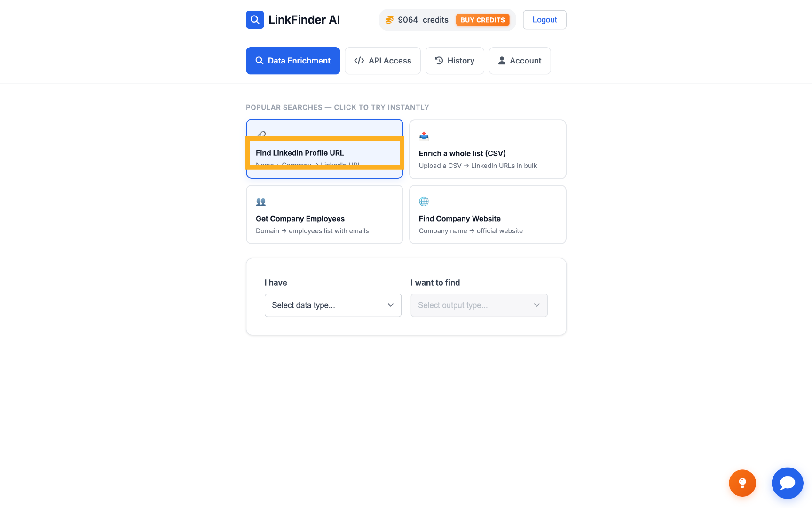Screen dimensions: 812x508
Task: Log out using the Logout button
Action: 544,20
